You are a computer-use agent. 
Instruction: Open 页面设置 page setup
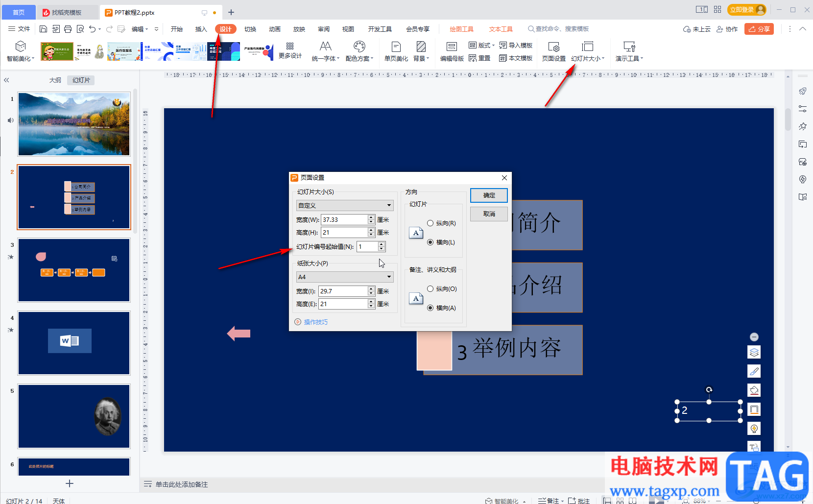553,51
